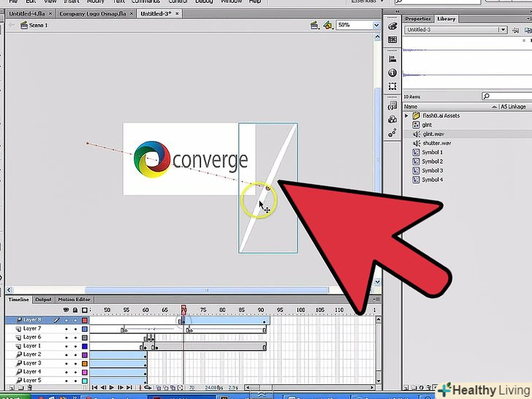Click the Edit Scene clapperboard icon

point(314,25)
